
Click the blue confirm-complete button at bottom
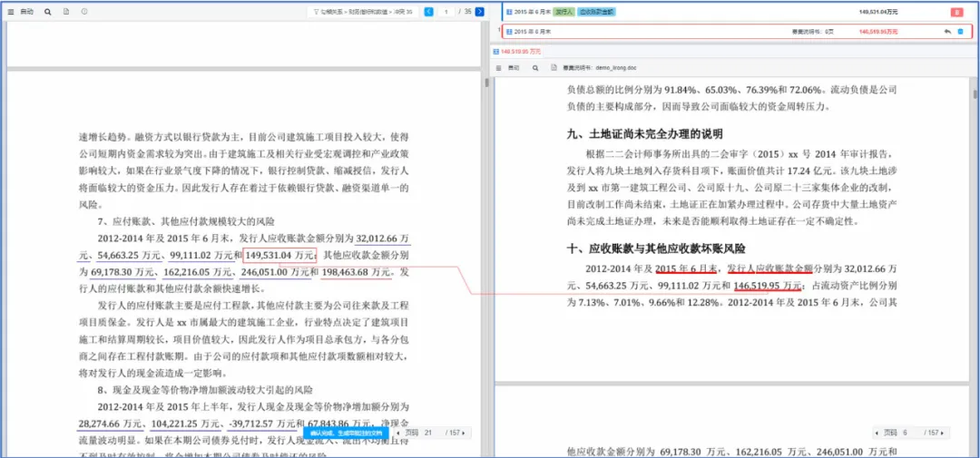pyautogui.click(x=348, y=434)
